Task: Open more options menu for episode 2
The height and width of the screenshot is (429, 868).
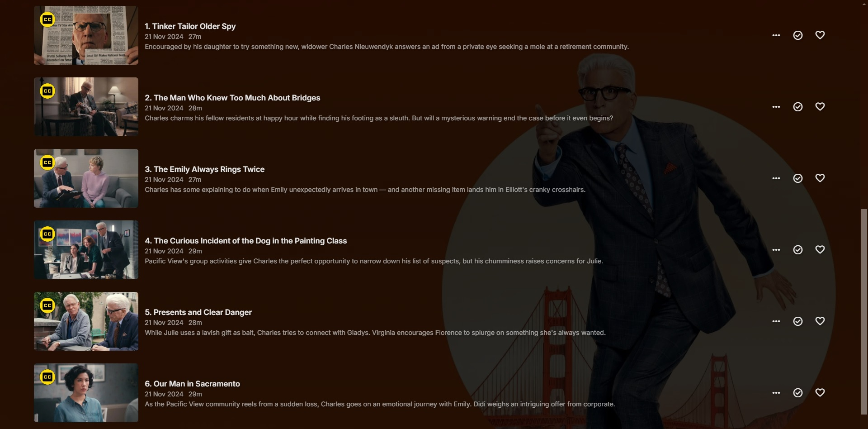Action: coord(776,107)
